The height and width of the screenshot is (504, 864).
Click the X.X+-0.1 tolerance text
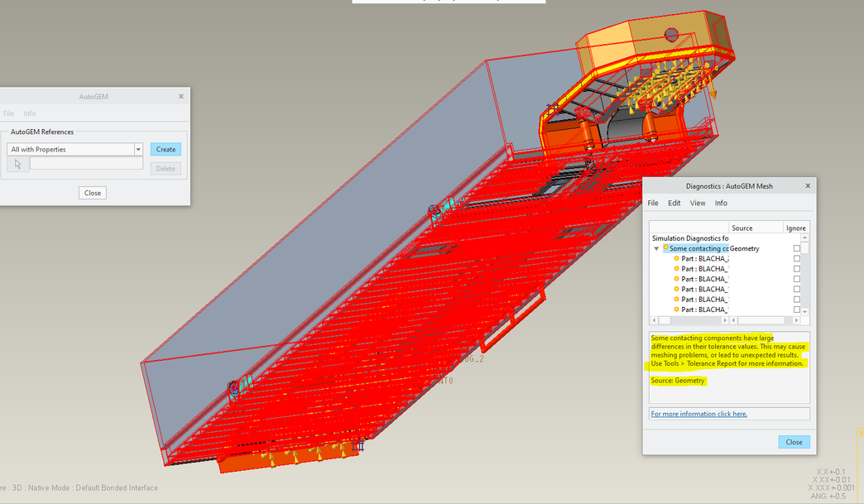830,472
